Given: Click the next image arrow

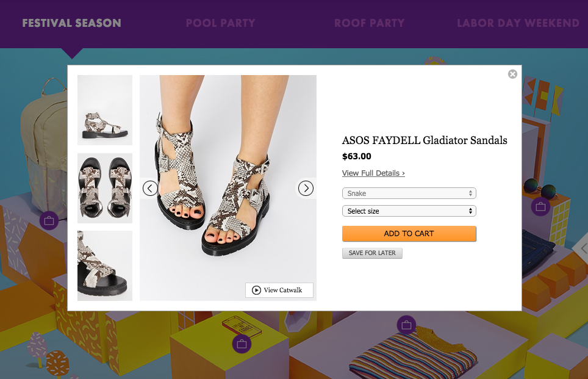Looking at the screenshot, I should point(306,188).
